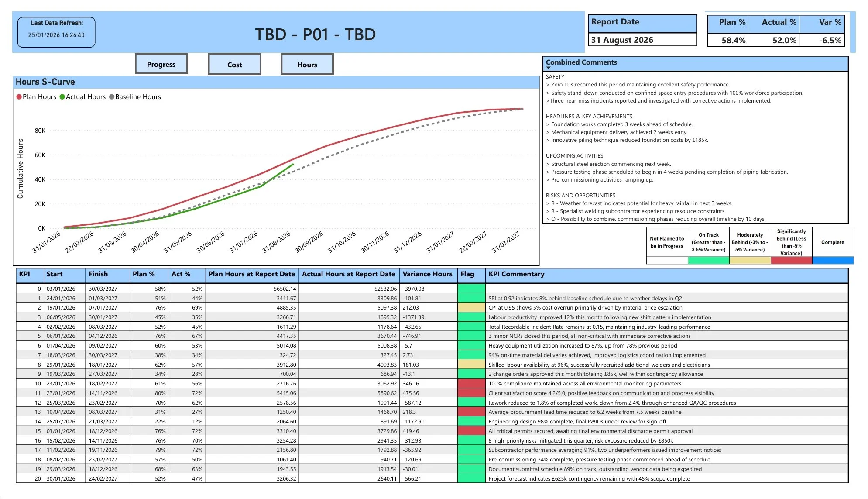Viewport: 868px width, 499px height.
Task: Click the amber flag on KPI row 2
Action: pos(471,308)
